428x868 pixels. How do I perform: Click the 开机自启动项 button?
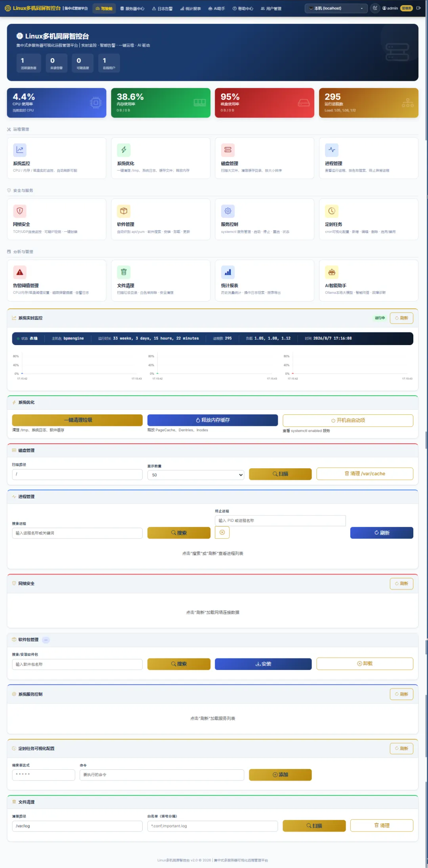(x=348, y=420)
